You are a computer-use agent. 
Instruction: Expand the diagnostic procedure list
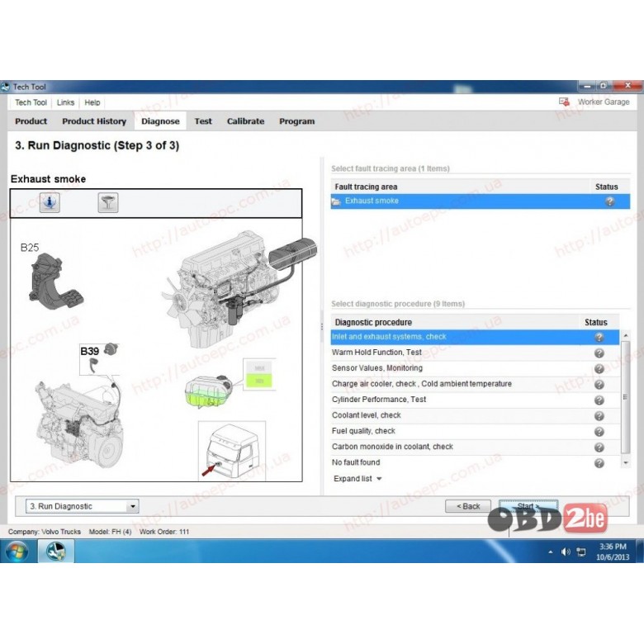click(x=358, y=479)
